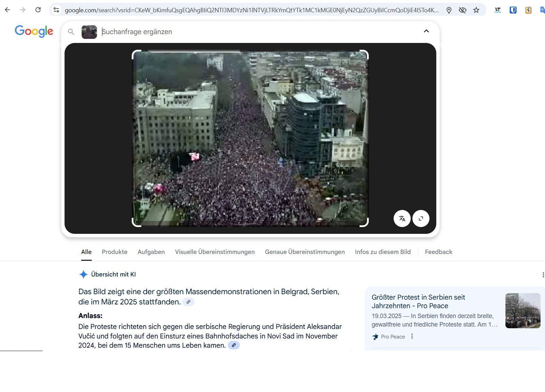The width and height of the screenshot is (545, 392).
Task: Switch to the Produkte tab
Action: click(115, 252)
